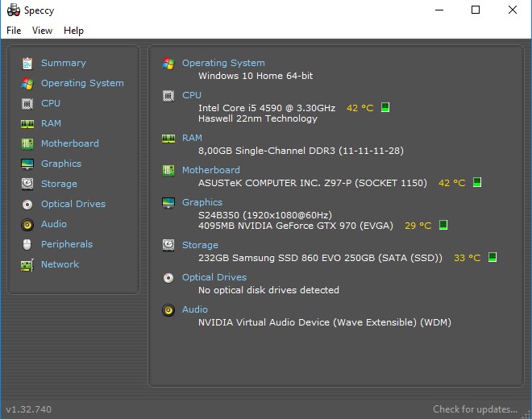
Task: Open Graphics via its monitor icon in sidebar
Action: [27, 164]
